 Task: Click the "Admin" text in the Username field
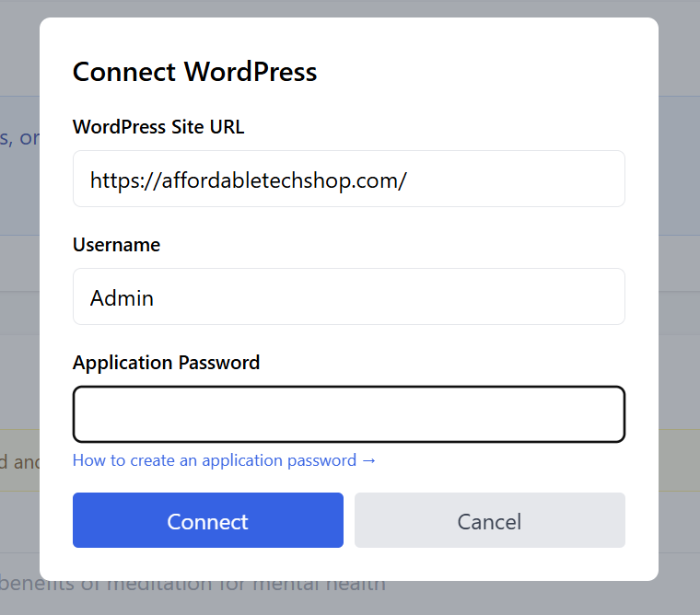coord(122,297)
